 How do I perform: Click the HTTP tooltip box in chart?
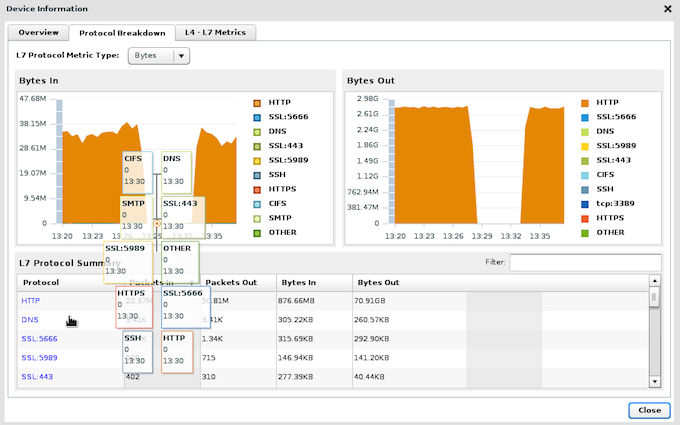click(177, 352)
